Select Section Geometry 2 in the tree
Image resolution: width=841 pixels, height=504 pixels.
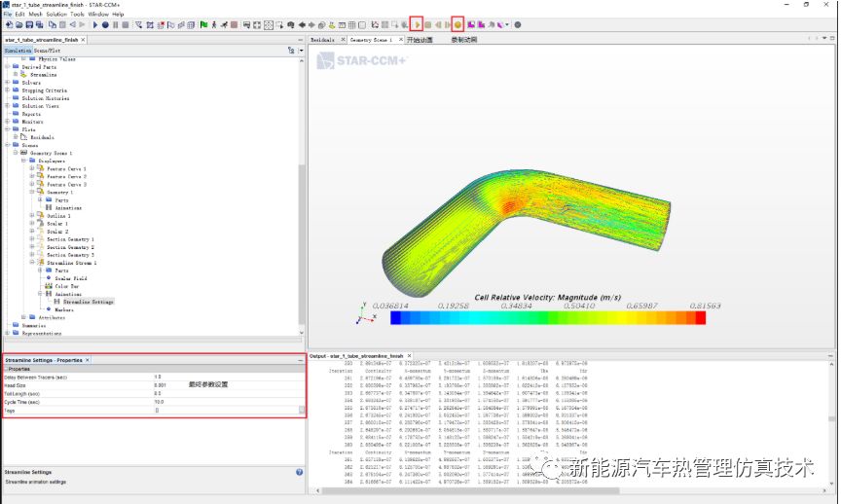(70, 247)
